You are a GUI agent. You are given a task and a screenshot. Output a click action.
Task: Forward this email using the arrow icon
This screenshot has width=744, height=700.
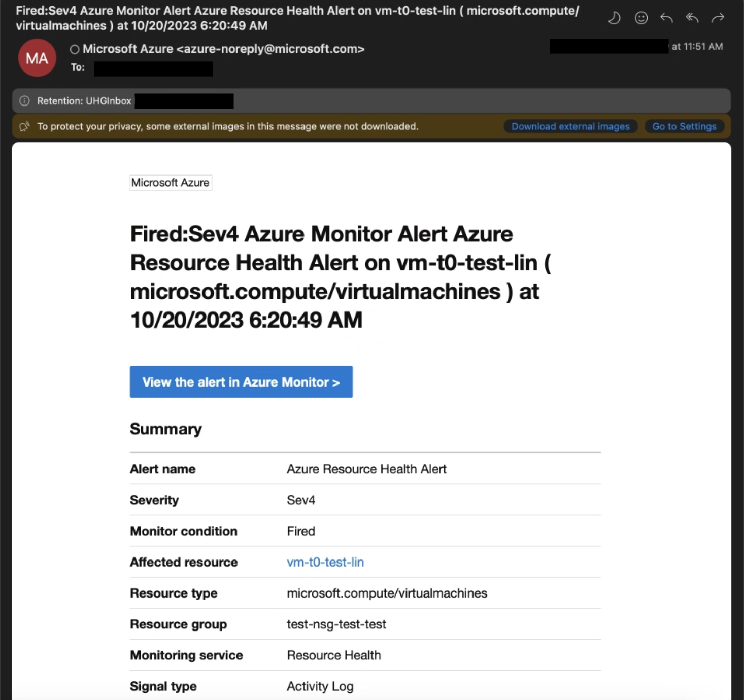(x=718, y=19)
